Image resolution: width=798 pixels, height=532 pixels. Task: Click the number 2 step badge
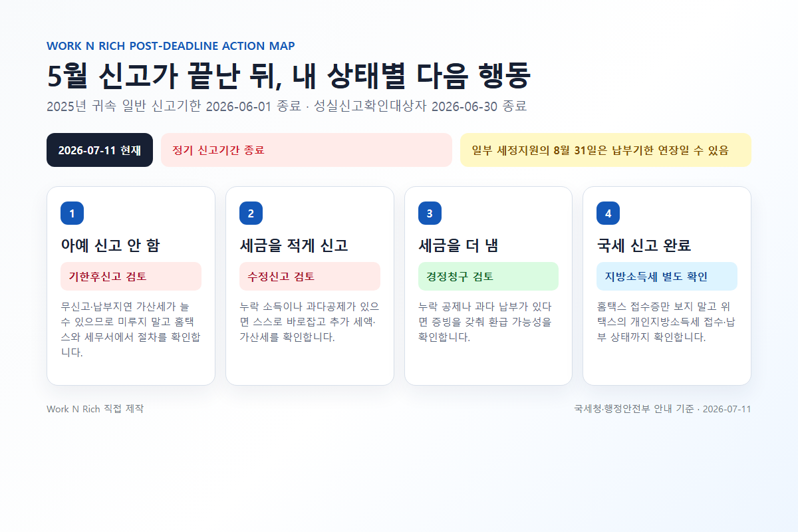pos(251,213)
